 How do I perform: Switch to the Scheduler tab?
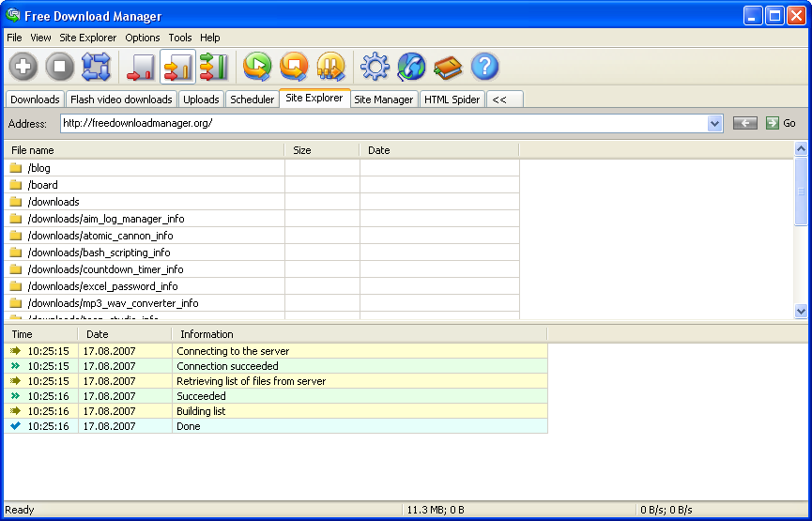tap(253, 99)
